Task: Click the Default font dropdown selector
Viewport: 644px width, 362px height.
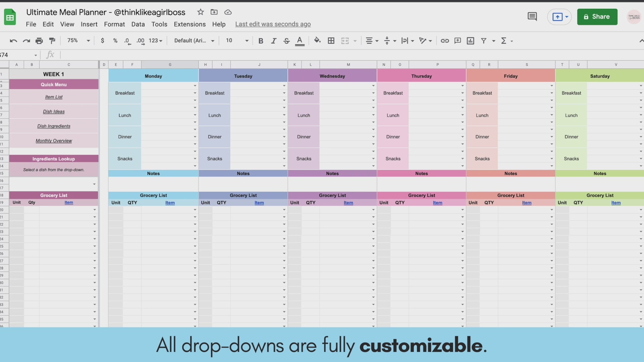Action: pyautogui.click(x=193, y=40)
